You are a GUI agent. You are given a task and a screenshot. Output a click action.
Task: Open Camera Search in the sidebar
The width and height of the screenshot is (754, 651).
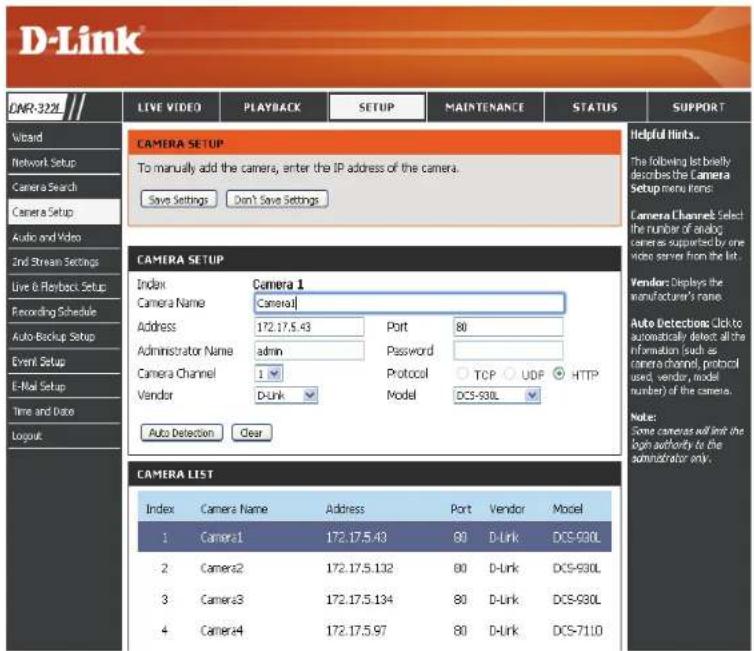click(x=64, y=187)
